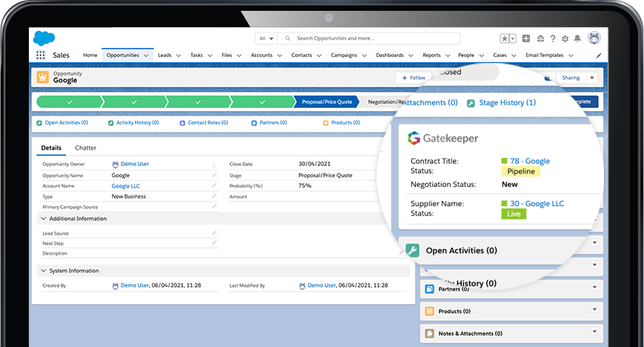Select the Proposal/Price Quote stage in path
This screenshot has width=644, height=347.
coord(326,102)
